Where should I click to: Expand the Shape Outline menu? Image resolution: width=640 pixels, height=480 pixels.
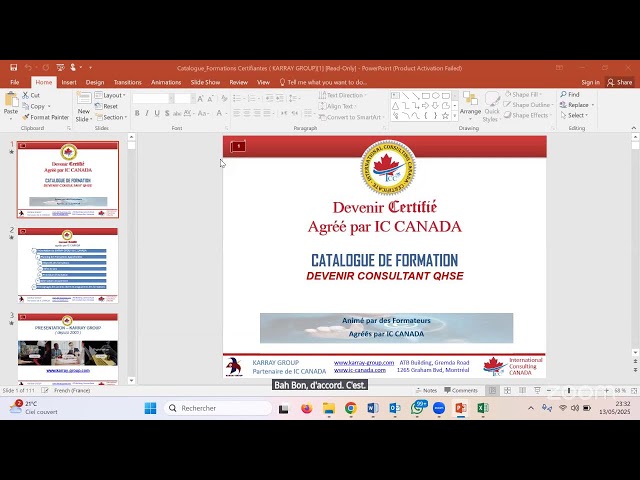[x=529, y=105]
